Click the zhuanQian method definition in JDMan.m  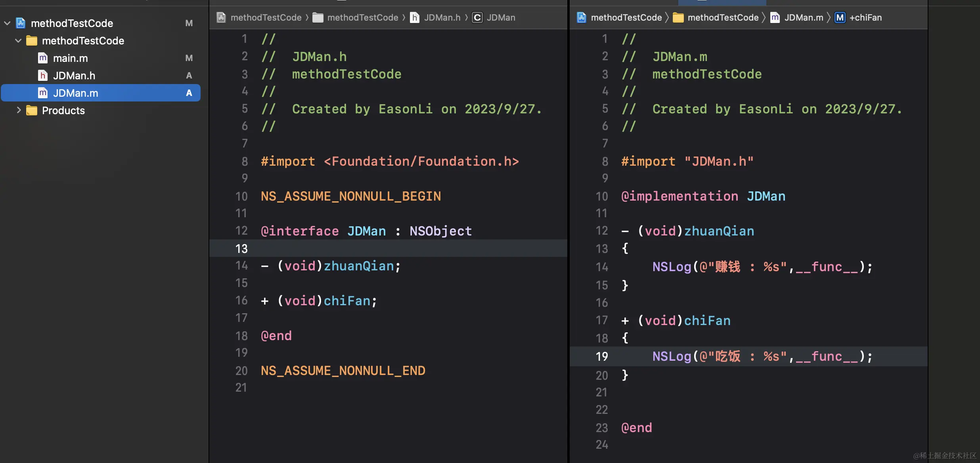(688, 231)
